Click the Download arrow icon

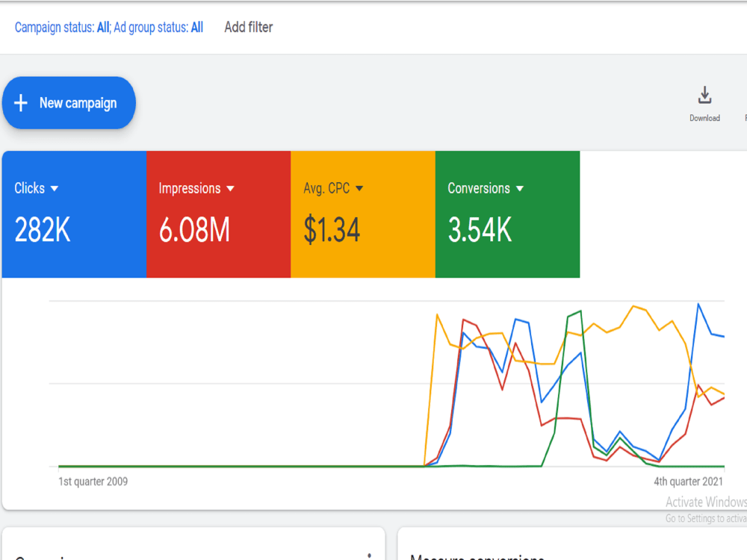coord(704,96)
